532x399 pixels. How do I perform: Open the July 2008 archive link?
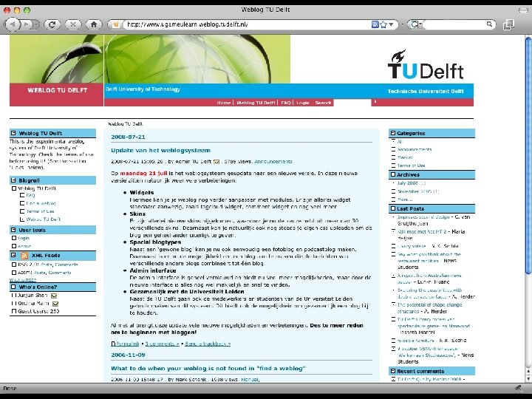tap(407, 183)
